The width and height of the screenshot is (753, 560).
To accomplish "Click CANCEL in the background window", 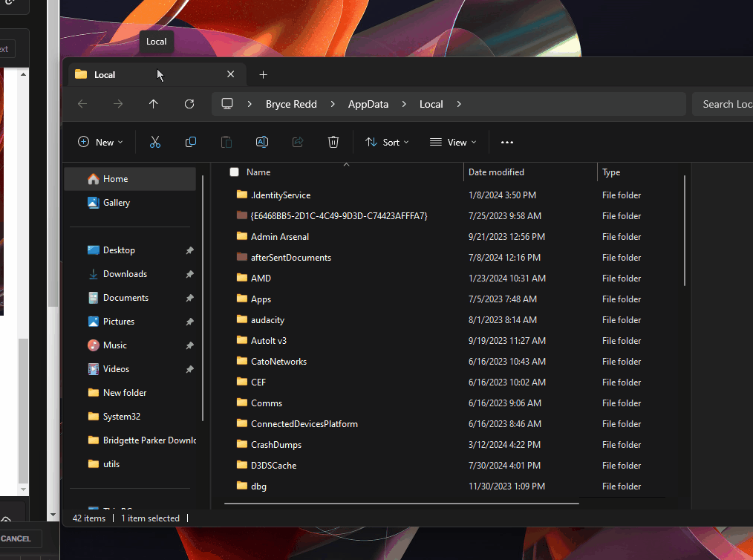I will [16, 538].
